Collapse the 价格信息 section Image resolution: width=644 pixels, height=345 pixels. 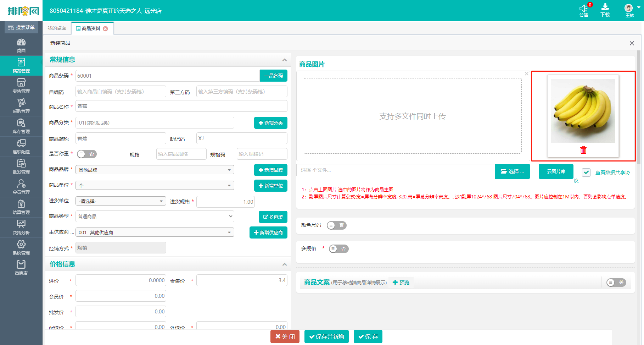pos(285,264)
